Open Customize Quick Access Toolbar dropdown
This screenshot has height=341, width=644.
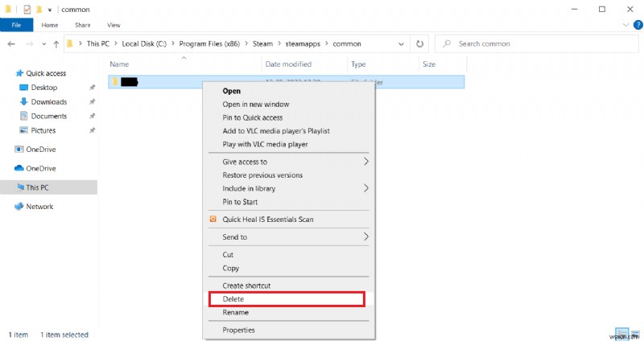click(50, 10)
